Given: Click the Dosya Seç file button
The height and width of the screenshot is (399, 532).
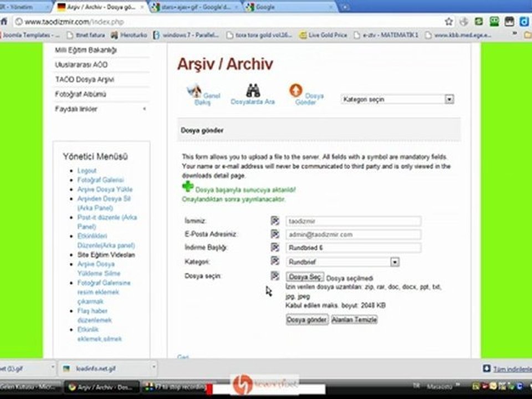Looking at the screenshot, I should (305, 277).
